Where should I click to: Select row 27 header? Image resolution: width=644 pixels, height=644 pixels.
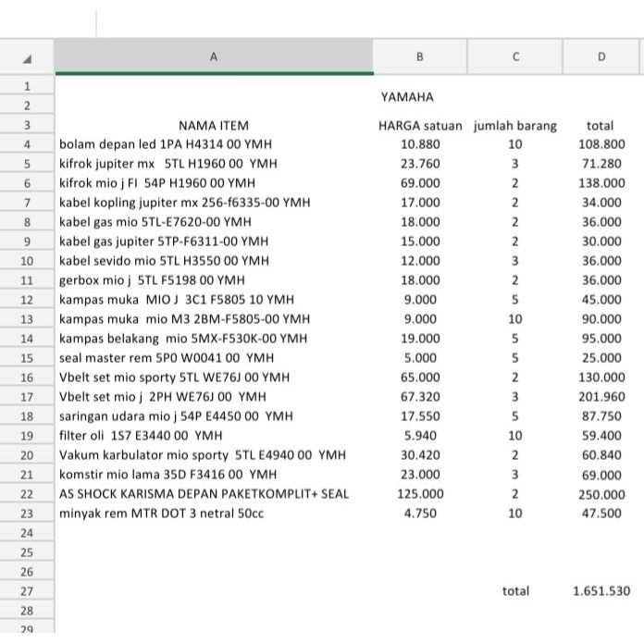pyautogui.click(x=27, y=591)
